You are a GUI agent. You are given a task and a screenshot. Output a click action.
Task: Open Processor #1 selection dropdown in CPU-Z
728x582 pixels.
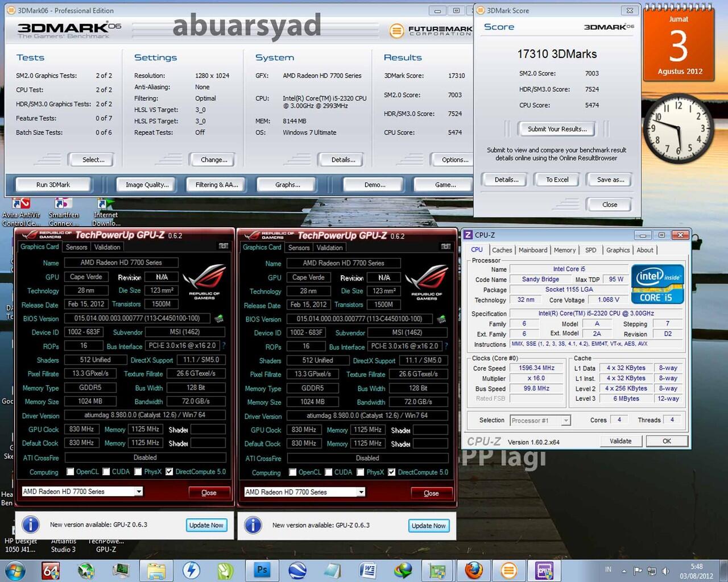565,421
